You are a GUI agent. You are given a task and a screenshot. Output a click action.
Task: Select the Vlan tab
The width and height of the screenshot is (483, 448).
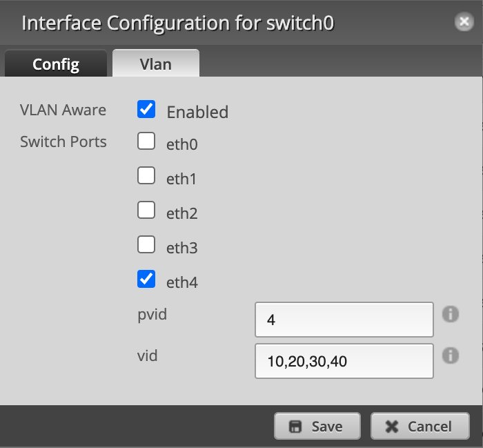pos(156,64)
